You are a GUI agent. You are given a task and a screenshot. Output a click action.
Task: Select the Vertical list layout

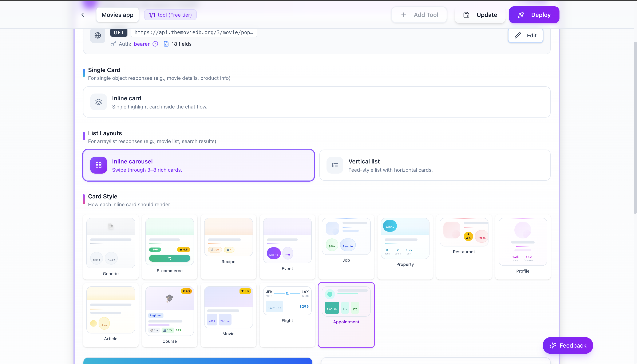(x=435, y=165)
